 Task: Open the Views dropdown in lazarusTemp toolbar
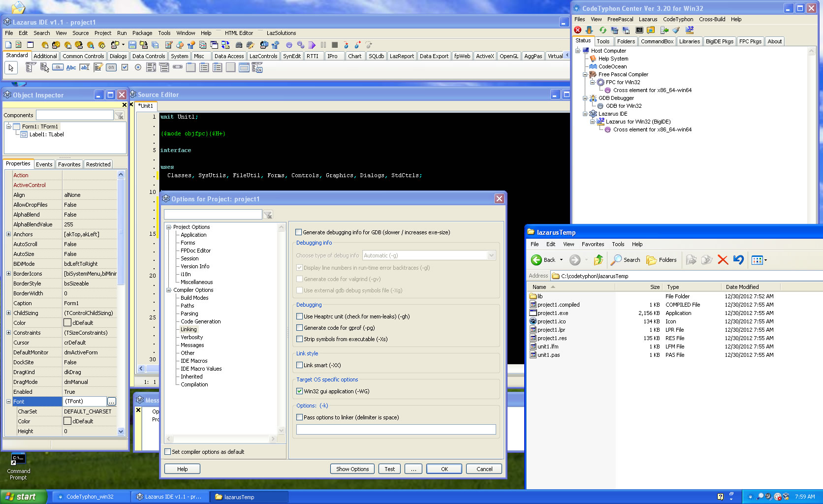760,260
